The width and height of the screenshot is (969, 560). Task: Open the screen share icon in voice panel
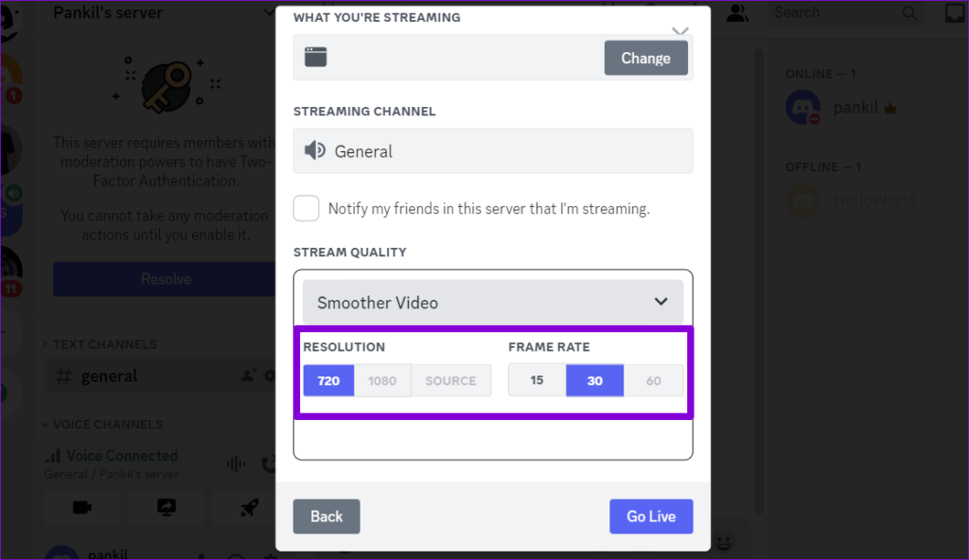click(167, 507)
